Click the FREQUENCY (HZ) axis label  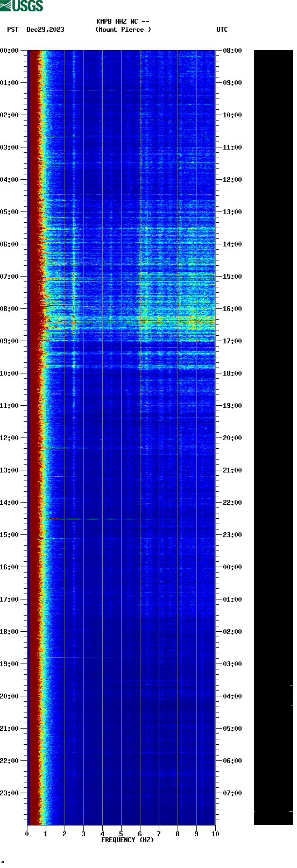coord(128,840)
